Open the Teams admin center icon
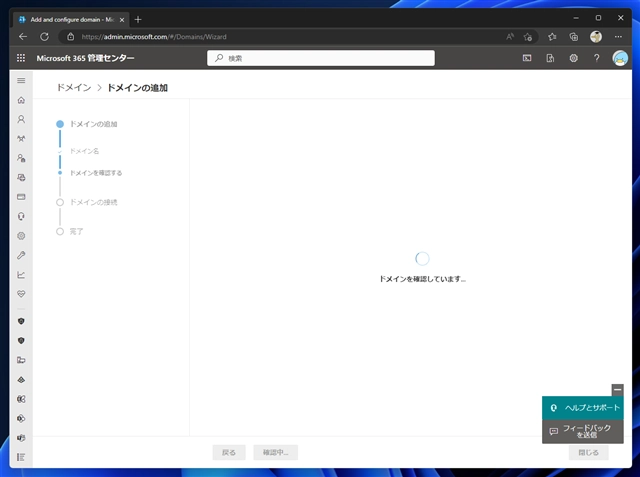Screen dimensions: 640x477 click(x=21, y=438)
